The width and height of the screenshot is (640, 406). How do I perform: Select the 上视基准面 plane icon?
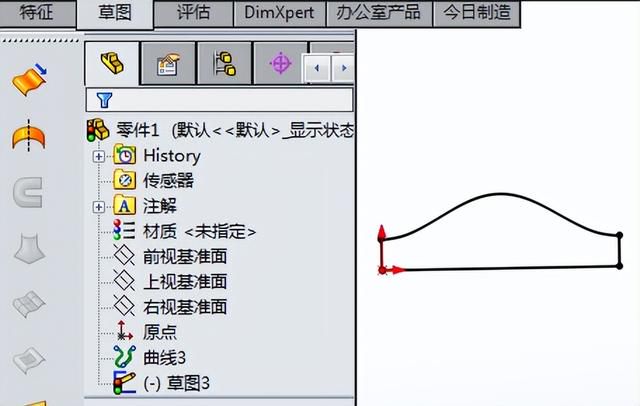pos(124,281)
